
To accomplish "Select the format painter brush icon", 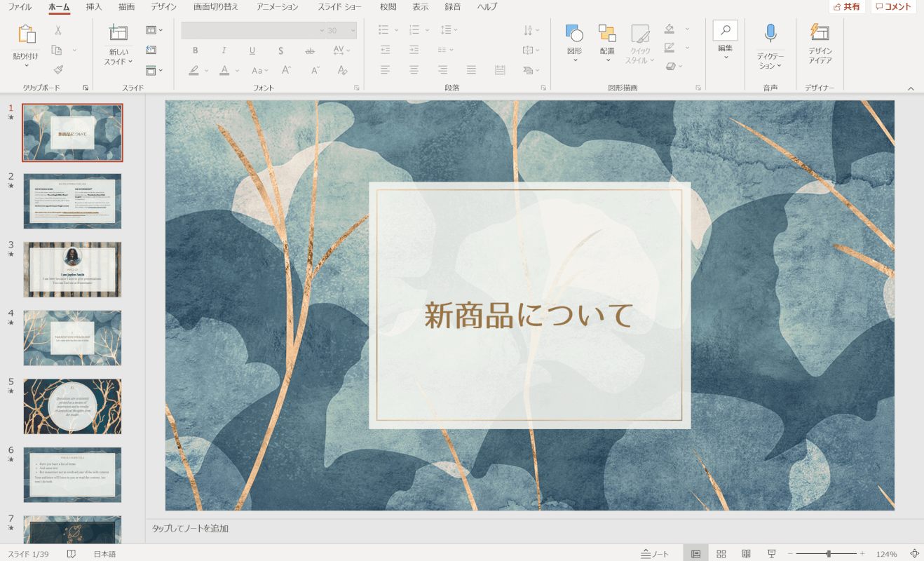I will 58,70.
